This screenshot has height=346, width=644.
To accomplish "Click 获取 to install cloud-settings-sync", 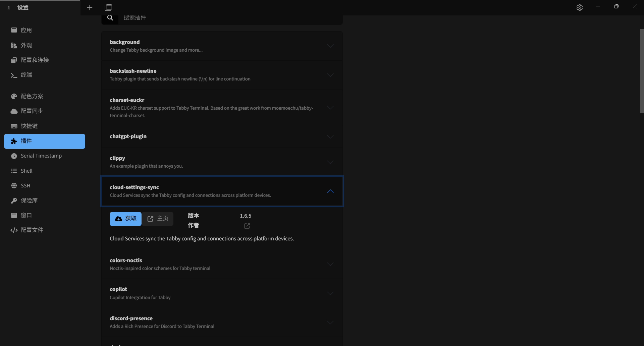I will pyautogui.click(x=125, y=219).
